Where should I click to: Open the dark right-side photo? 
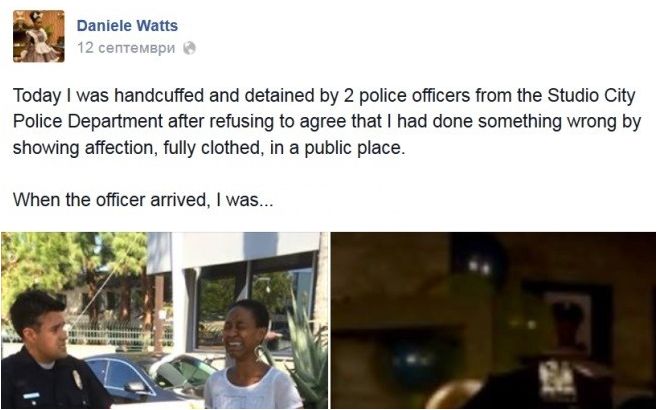(493, 320)
